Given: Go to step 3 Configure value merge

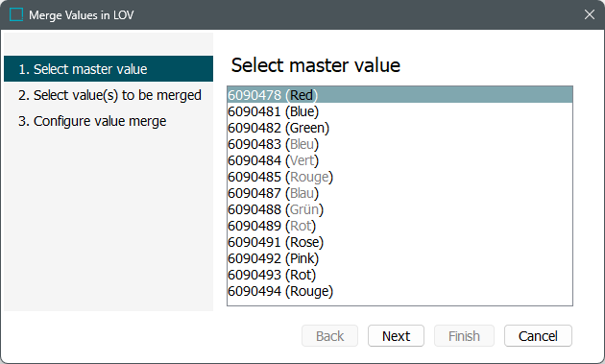Looking at the screenshot, I should click(x=109, y=121).
